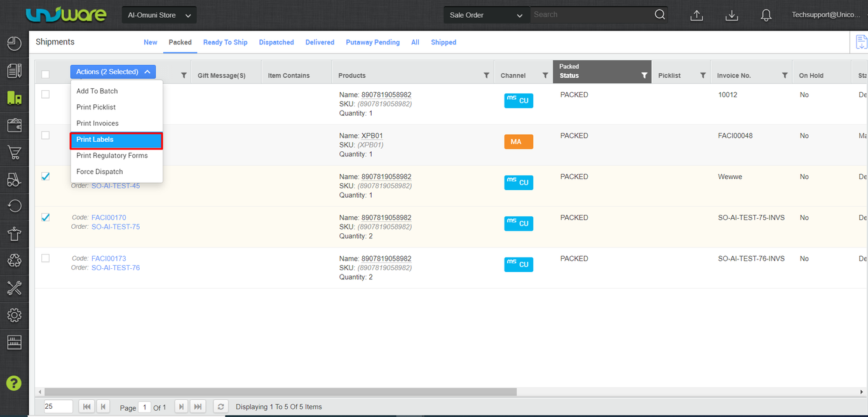Select Force Dispatch
The height and width of the screenshot is (417, 868).
(117, 172)
